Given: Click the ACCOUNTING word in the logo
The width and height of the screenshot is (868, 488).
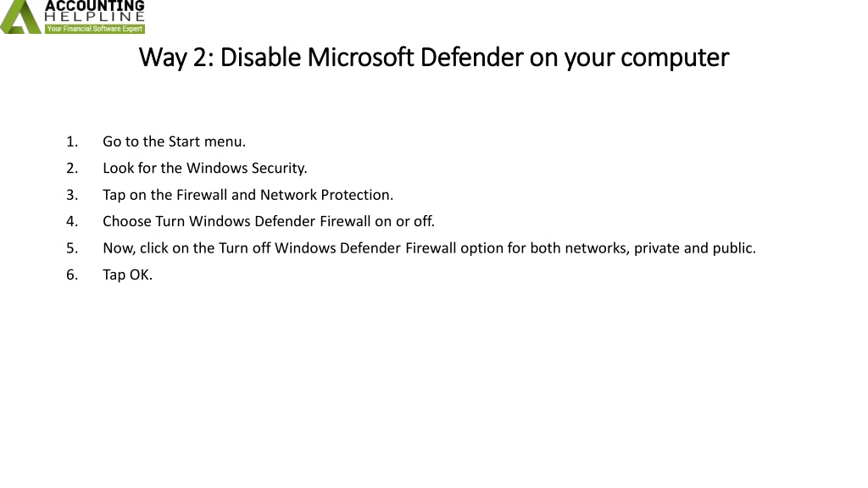Looking at the screenshot, I should point(94,6).
